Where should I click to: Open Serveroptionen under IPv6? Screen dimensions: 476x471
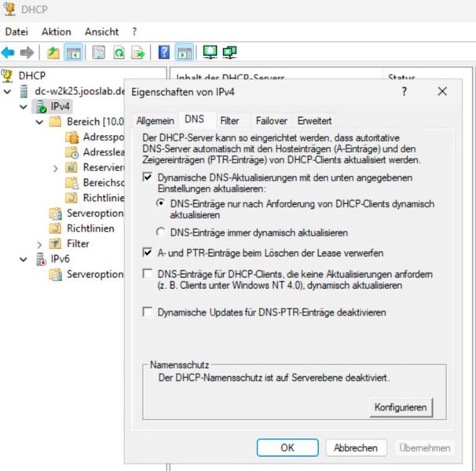click(x=95, y=274)
